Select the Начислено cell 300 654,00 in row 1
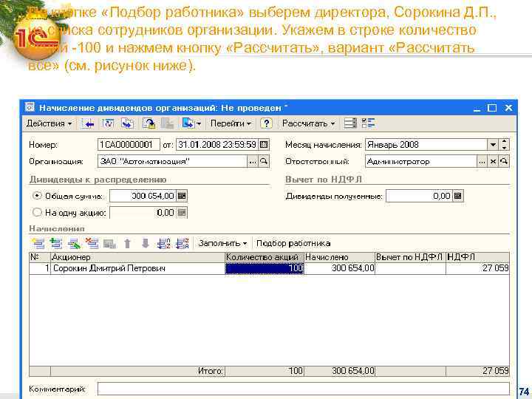532x399 pixels. [x=340, y=268]
